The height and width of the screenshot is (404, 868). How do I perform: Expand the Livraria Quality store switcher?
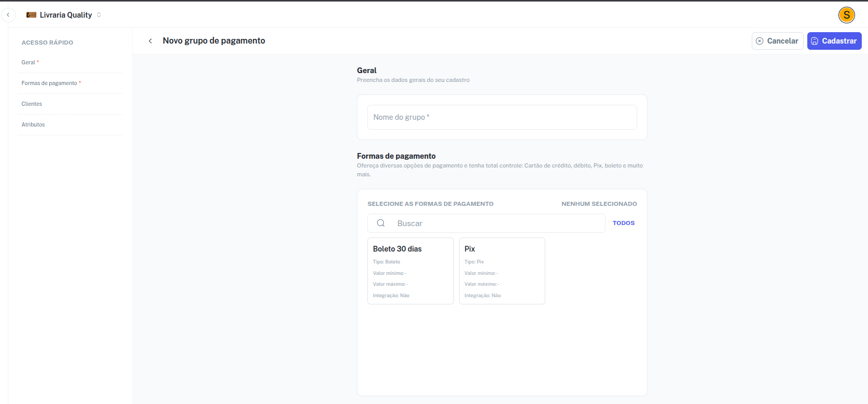(x=99, y=15)
